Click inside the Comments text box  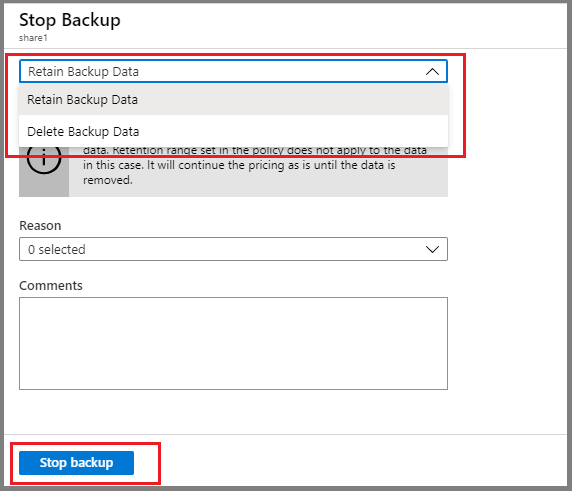[x=233, y=343]
